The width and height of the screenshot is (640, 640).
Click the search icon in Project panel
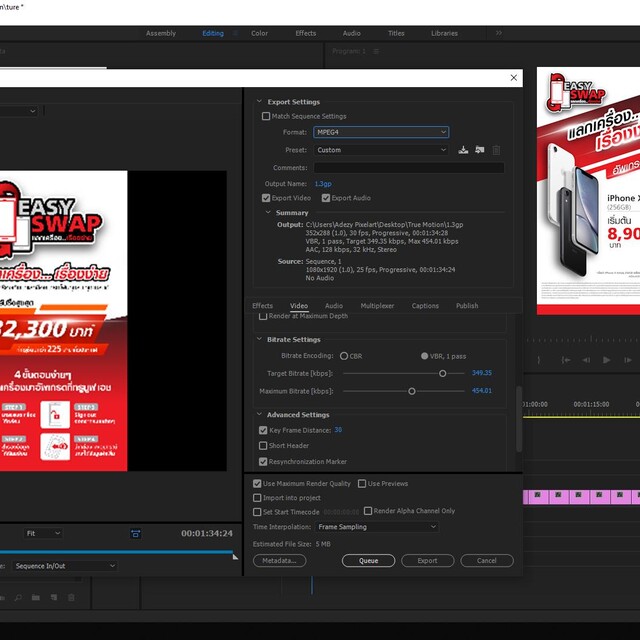point(18,598)
